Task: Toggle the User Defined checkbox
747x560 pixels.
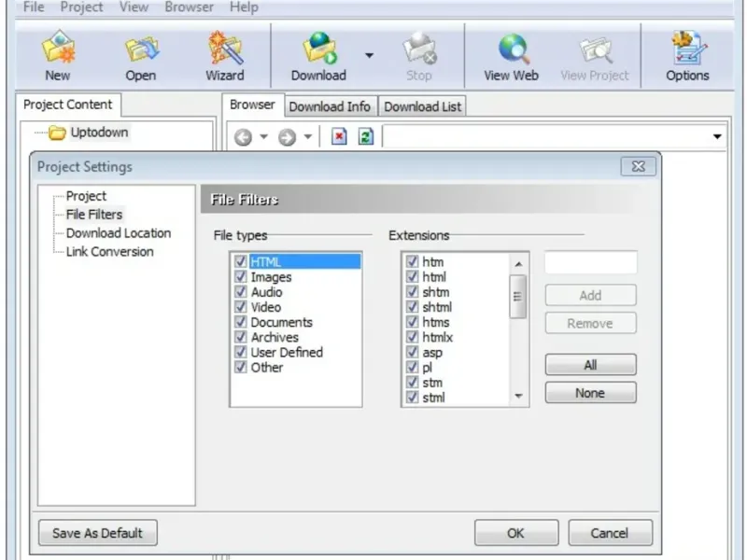Action: [241, 352]
